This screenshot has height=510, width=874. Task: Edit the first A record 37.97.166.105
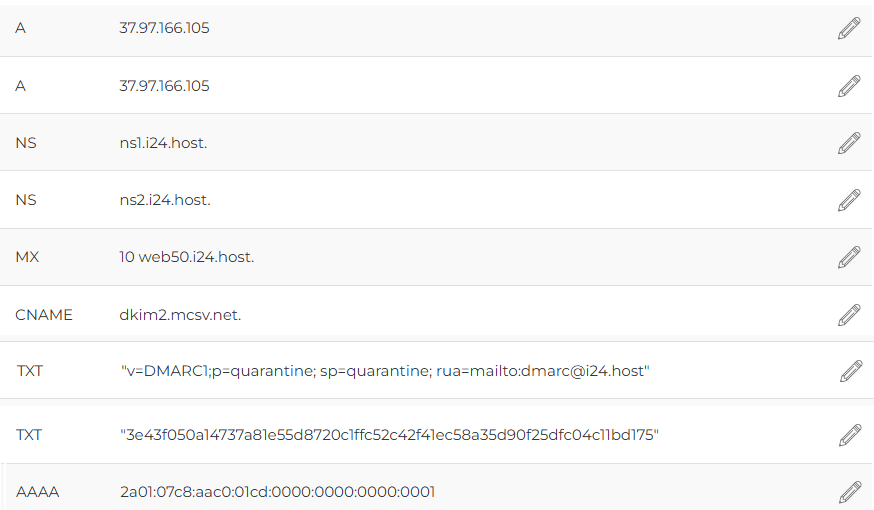(x=849, y=28)
